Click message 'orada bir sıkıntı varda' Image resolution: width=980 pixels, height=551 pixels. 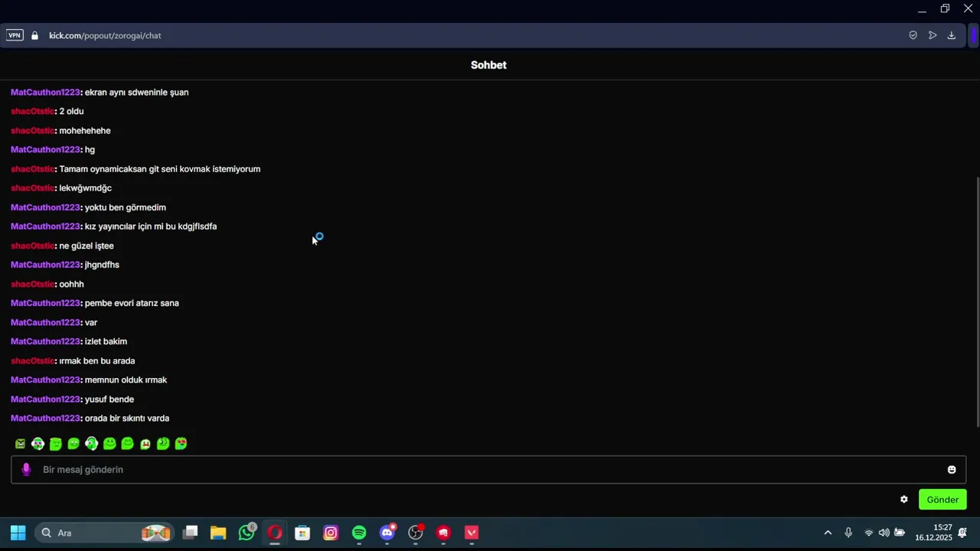click(x=127, y=419)
